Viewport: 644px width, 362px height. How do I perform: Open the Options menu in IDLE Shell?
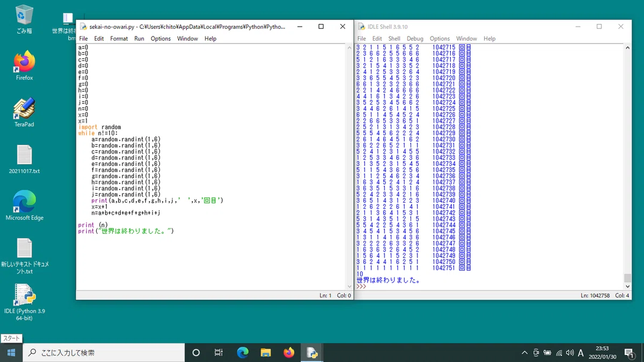coord(440,39)
